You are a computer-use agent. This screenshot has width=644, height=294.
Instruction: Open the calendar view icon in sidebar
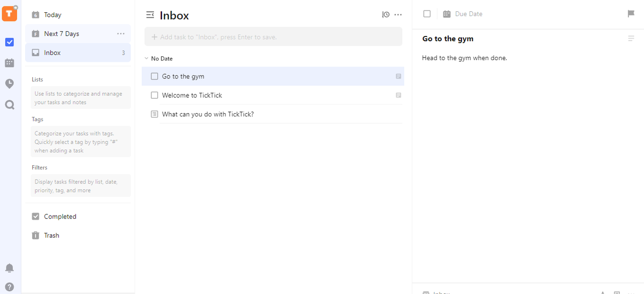point(9,63)
